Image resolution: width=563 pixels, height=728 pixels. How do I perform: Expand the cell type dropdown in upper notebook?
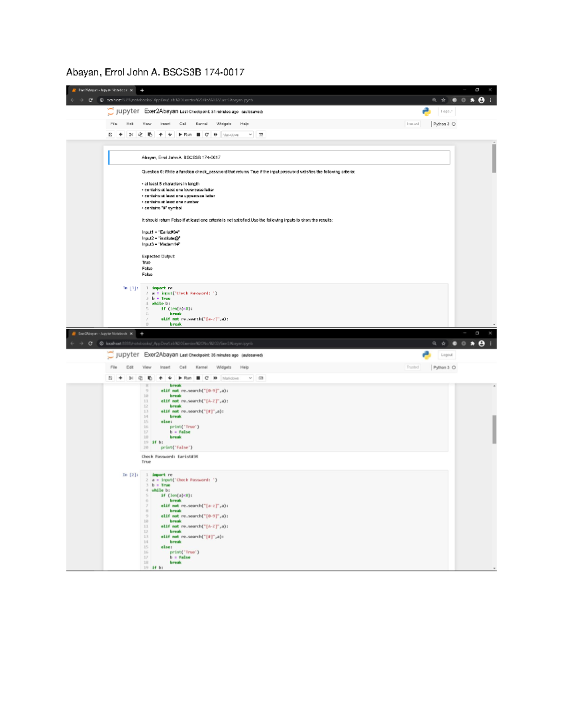(237, 135)
